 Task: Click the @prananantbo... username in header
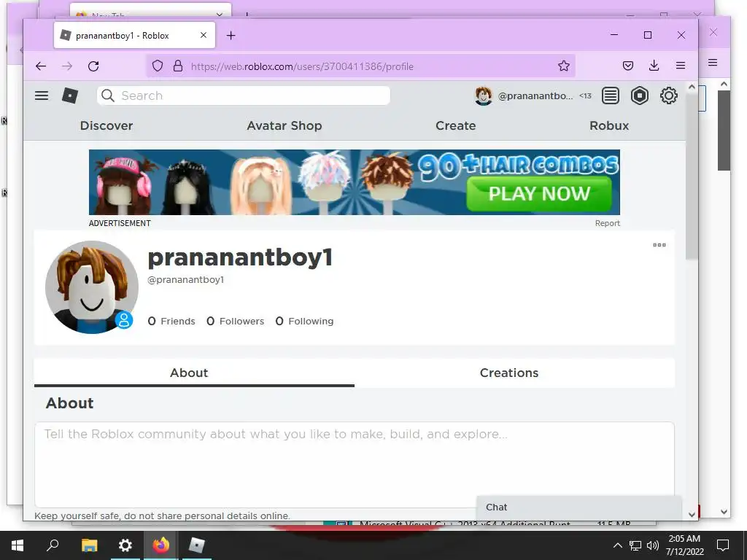click(535, 96)
